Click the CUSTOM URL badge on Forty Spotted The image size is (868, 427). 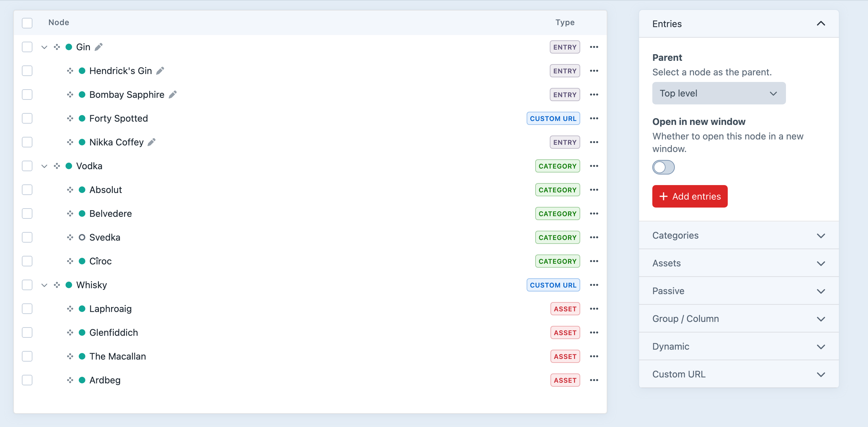(x=553, y=119)
